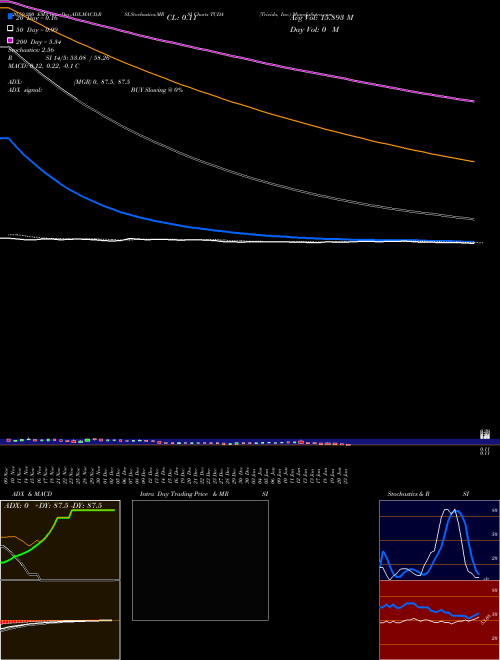
Task: Open the empty Intra Day Trading Price chart
Action: (200, 560)
